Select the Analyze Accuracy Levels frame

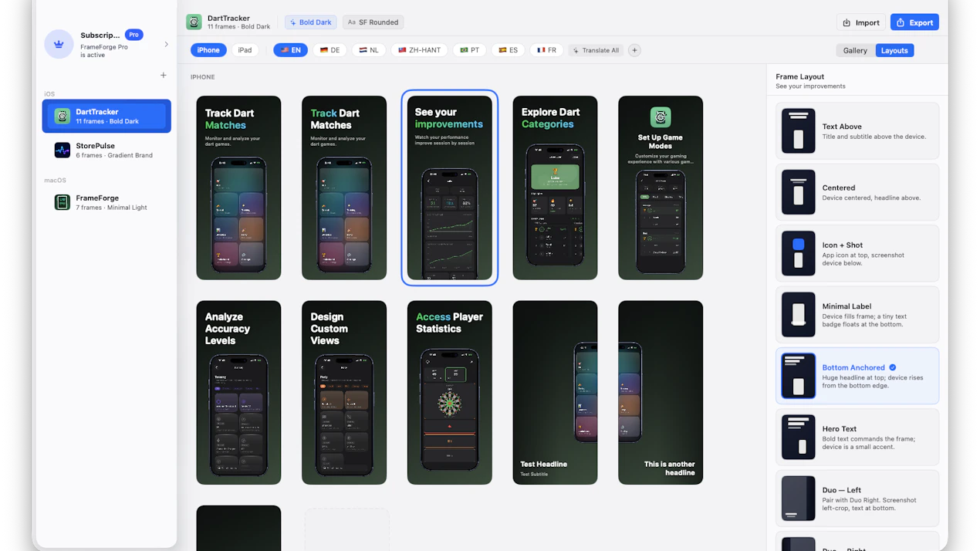pyautogui.click(x=238, y=393)
